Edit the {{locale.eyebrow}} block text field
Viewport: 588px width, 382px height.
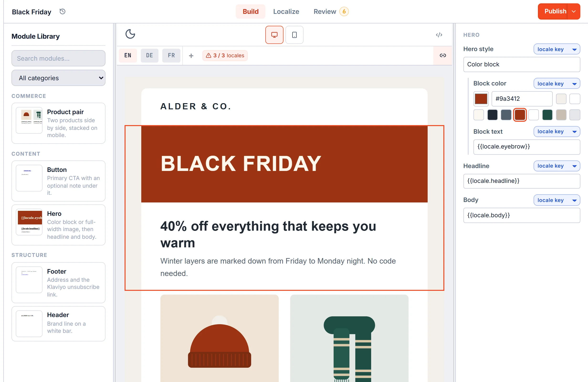pyautogui.click(x=526, y=147)
